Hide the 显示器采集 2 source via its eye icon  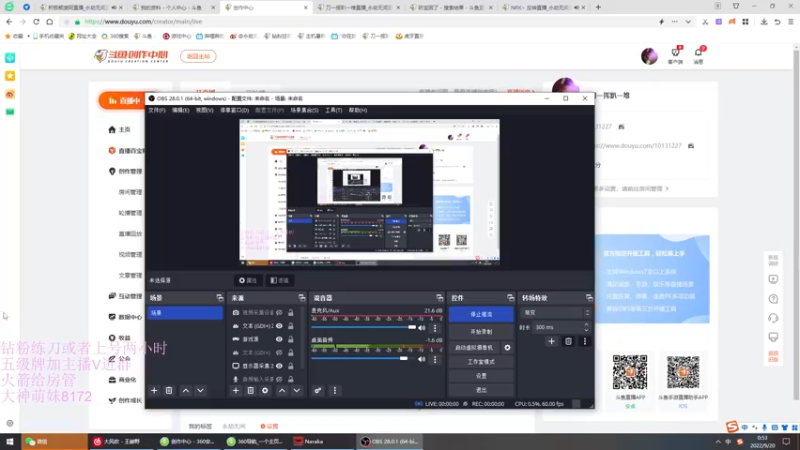pyautogui.click(x=279, y=366)
